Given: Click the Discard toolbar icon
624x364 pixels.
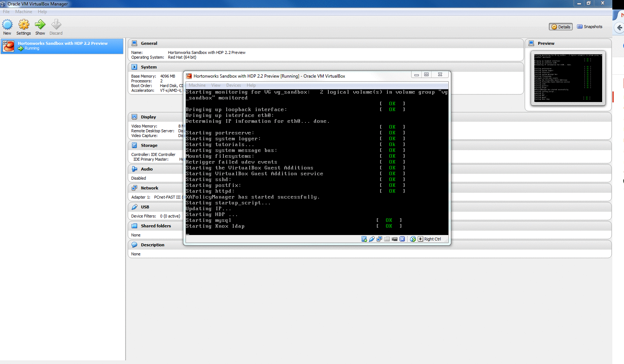Looking at the screenshot, I should (56, 25).
